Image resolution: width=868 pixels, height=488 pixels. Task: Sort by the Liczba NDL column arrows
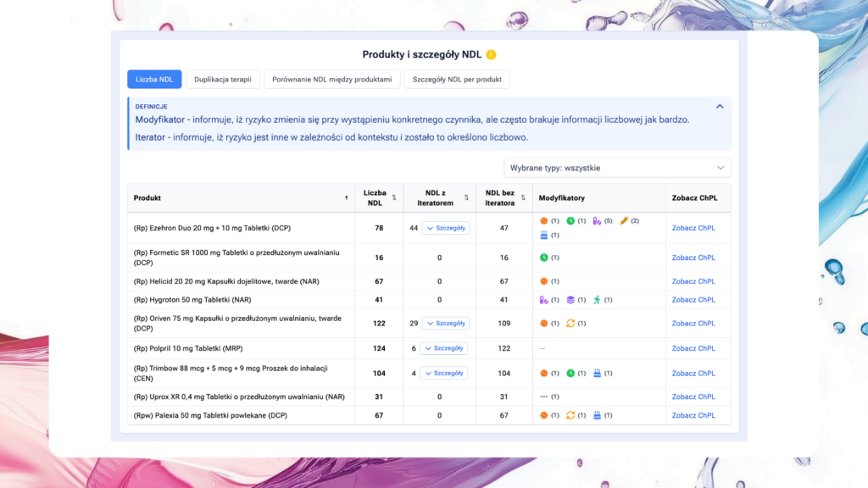[393, 198]
